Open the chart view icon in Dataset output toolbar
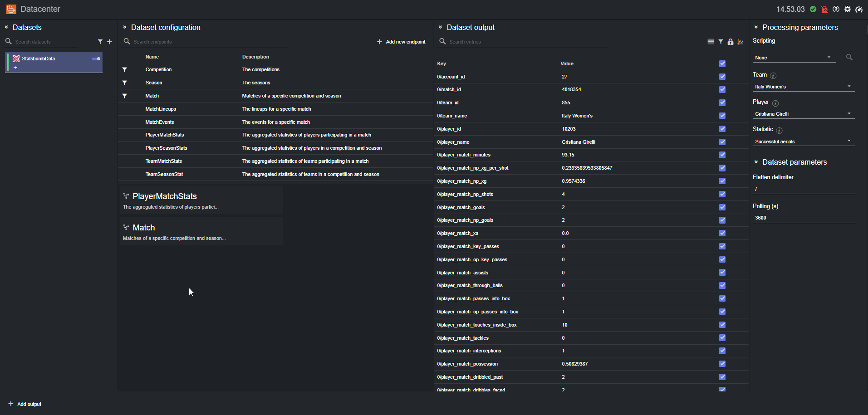Viewport: 868px width, 415px height. click(740, 41)
